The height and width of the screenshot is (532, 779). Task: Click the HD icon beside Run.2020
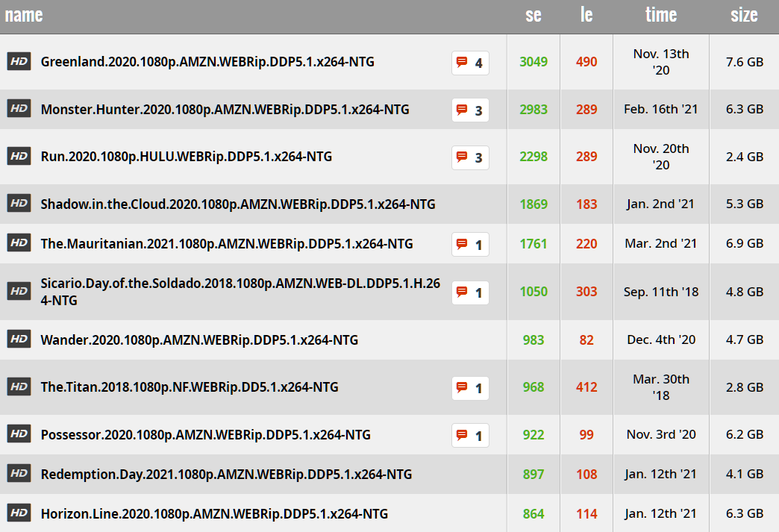pyautogui.click(x=19, y=157)
